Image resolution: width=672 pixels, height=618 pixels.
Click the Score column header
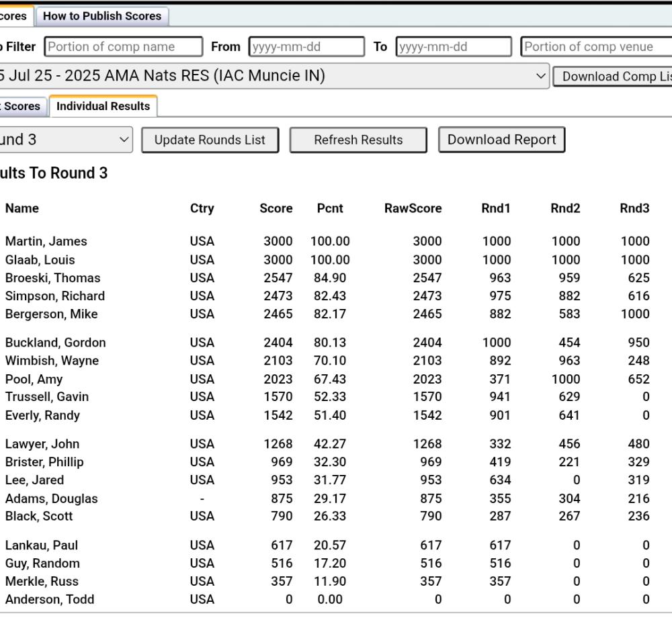pyautogui.click(x=276, y=208)
